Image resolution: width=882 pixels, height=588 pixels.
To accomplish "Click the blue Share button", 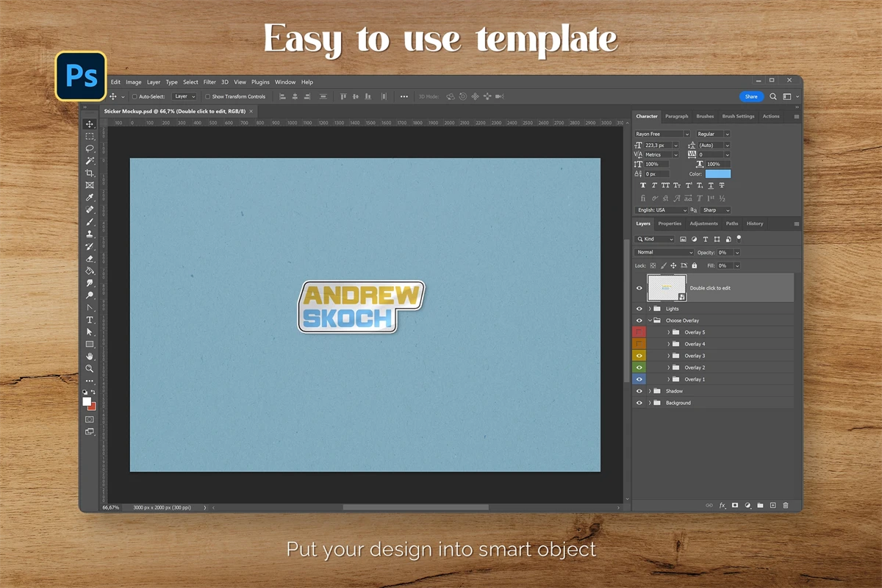I will 751,96.
